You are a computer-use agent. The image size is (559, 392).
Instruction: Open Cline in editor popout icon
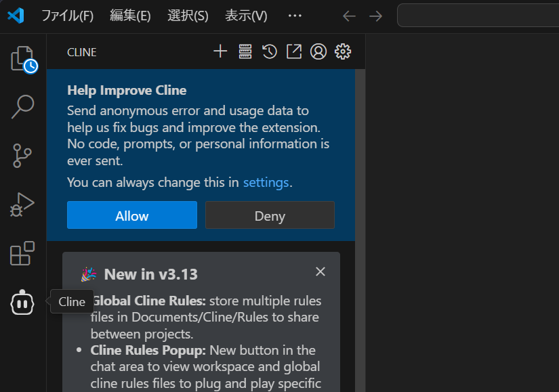(294, 51)
